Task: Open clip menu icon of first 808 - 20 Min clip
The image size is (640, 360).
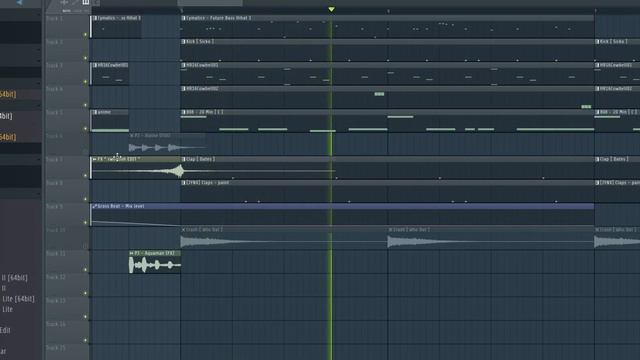Action: point(183,112)
